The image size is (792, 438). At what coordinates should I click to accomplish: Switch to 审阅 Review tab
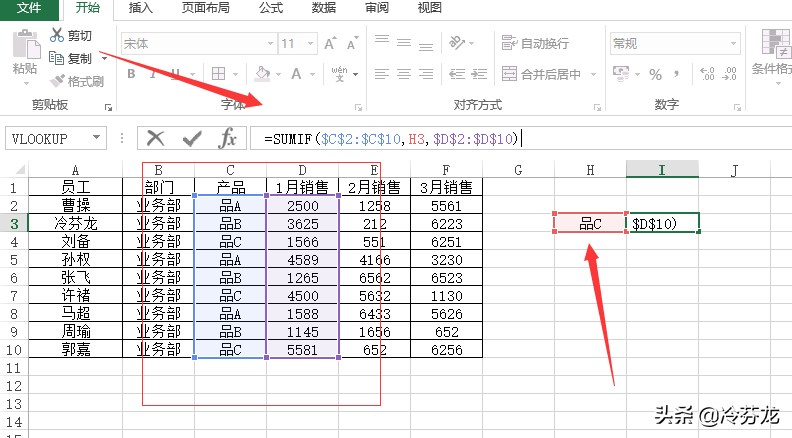pos(377,8)
